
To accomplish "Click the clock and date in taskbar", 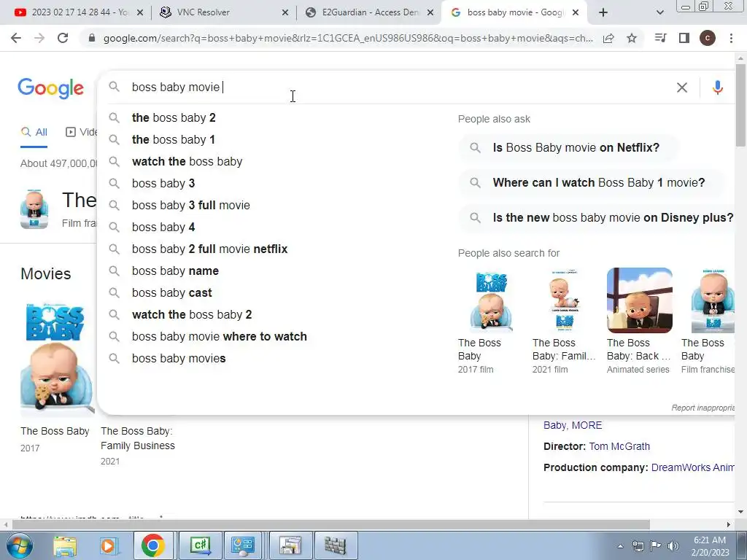I will pos(710,546).
